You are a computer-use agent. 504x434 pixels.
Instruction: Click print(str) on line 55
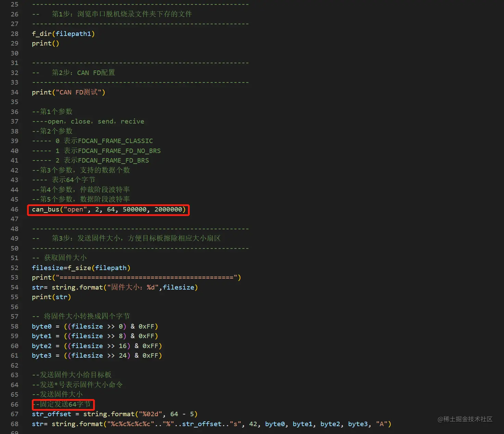pos(51,297)
